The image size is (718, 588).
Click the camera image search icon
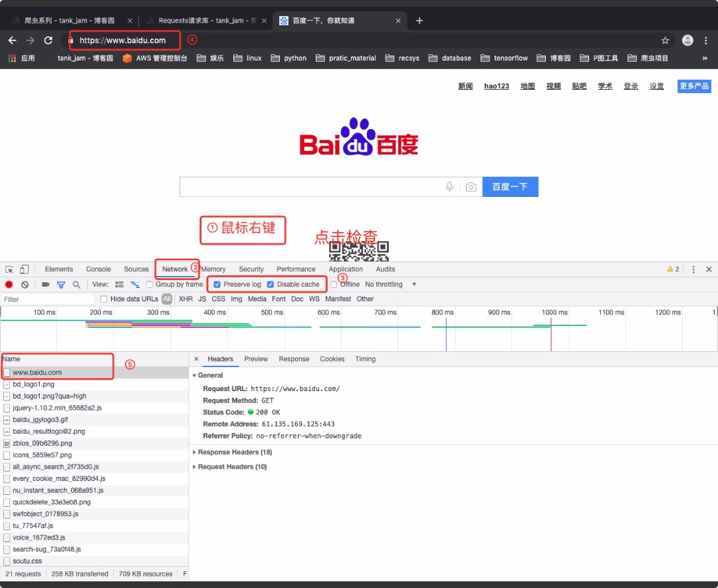[x=471, y=187]
